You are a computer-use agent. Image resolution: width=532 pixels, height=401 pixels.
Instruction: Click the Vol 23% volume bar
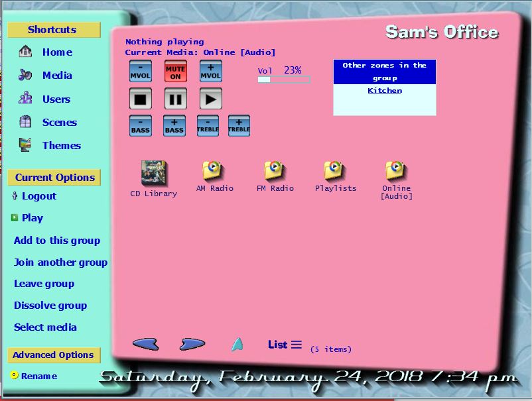click(x=283, y=79)
